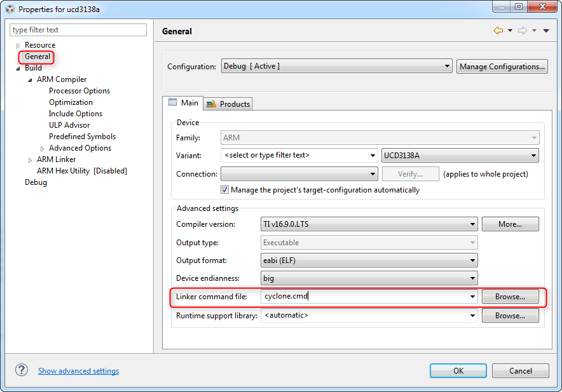Click the Properties dialog title icon

pyautogui.click(x=10, y=9)
